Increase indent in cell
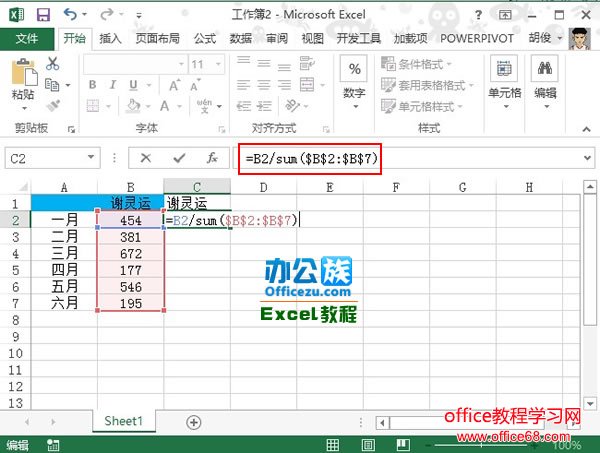 (264, 106)
